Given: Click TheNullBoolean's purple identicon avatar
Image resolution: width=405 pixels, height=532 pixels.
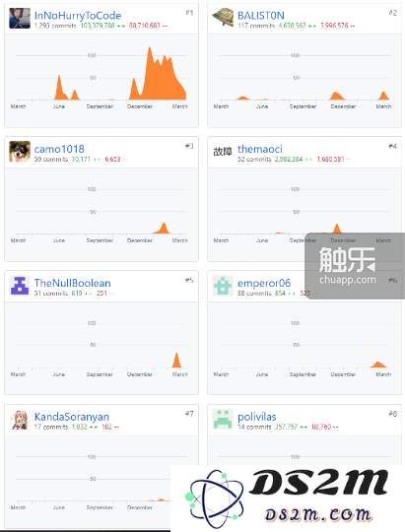Looking at the screenshot, I should click(20, 286).
